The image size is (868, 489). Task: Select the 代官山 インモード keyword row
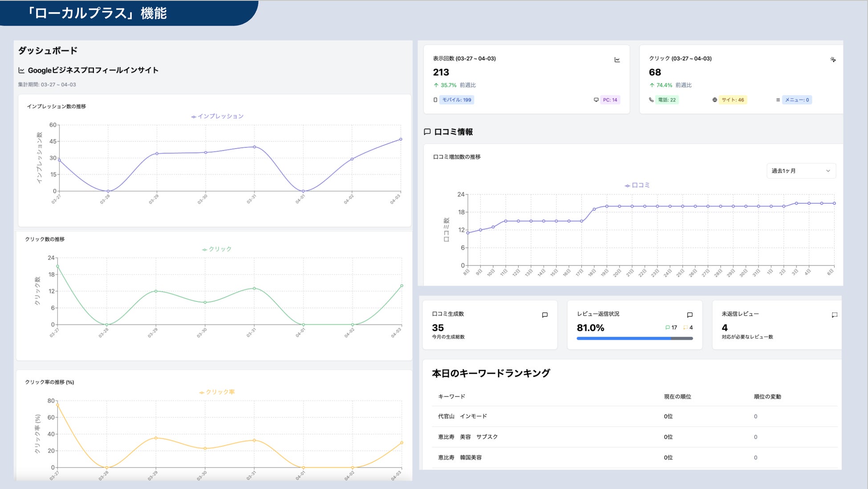(635, 416)
